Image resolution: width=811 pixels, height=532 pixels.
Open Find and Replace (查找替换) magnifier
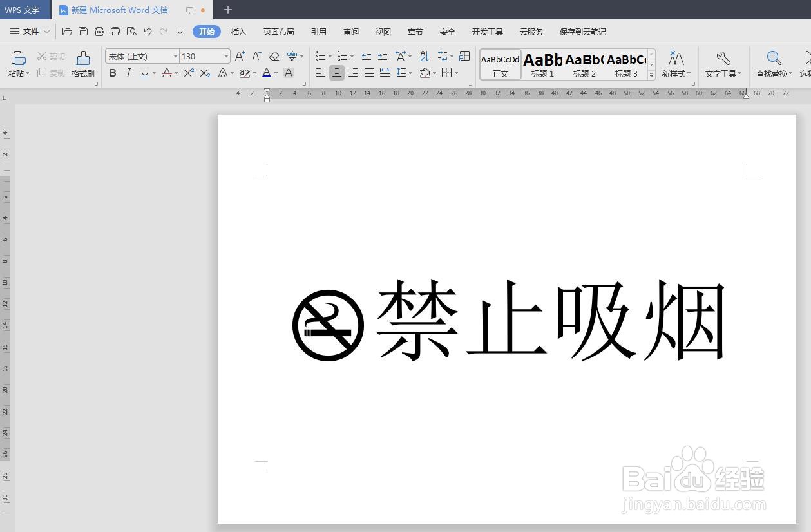774,59
